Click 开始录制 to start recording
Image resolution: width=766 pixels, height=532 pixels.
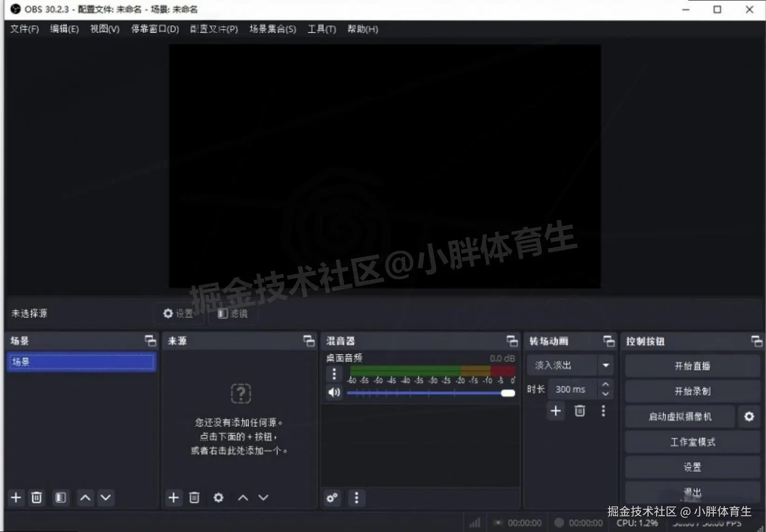tap(692, 391)
